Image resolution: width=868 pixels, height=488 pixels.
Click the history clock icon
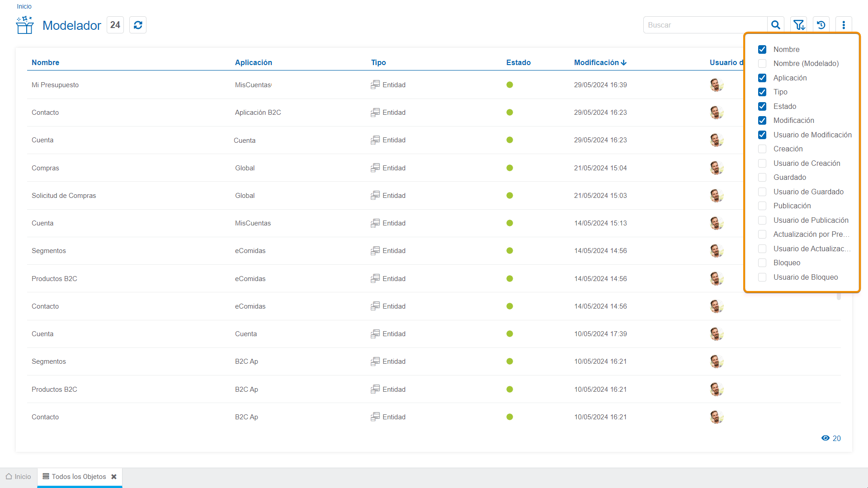point(821,25)
